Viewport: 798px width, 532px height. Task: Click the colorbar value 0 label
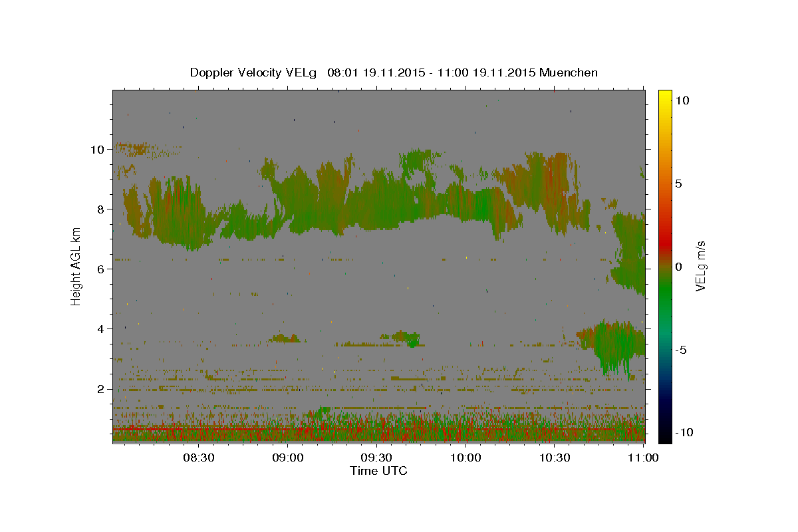pyautogui.click(x=679, y=267)
